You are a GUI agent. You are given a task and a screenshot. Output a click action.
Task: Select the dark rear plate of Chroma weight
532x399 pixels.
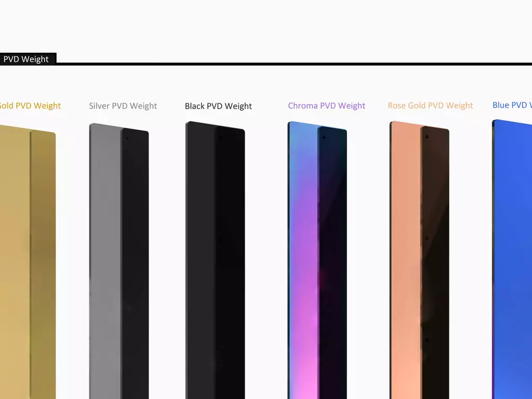(x=332, y=263)
